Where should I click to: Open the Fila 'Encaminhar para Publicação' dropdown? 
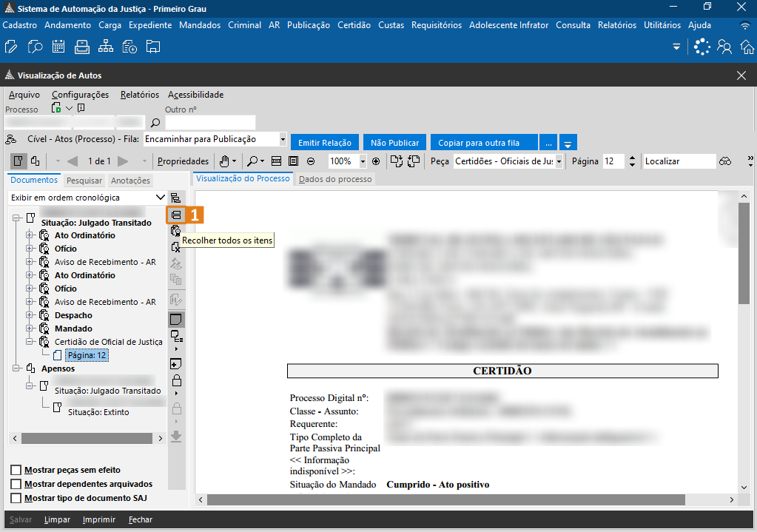point(283,139)
